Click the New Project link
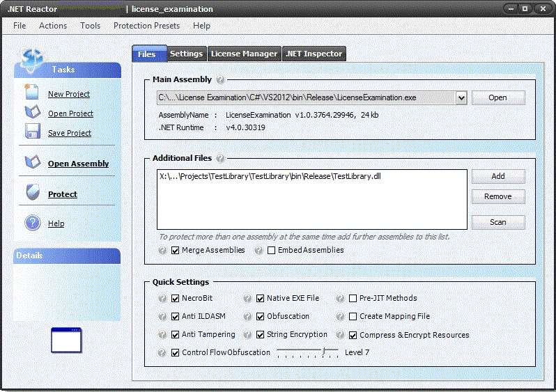Screen dimensions: 556x392 pyautogui.click(x=69, y=94)
